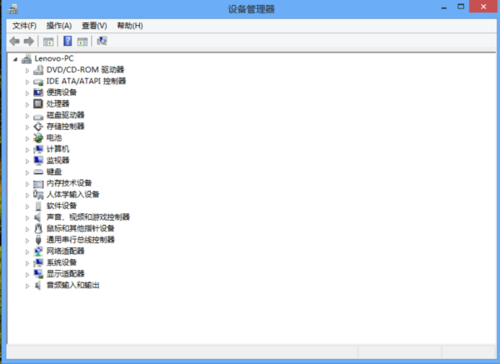
Task: Expand the 键盘 node arrow
Action: pyautogui.click(x=27, y=173)
